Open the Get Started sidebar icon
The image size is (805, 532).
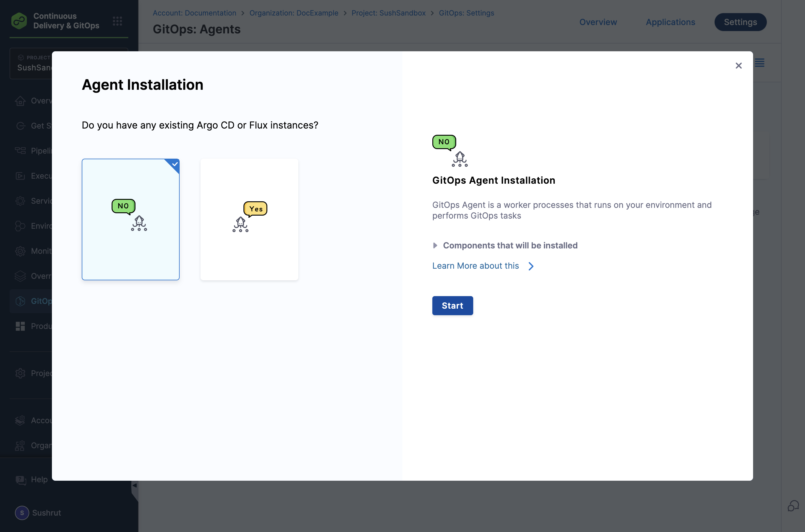(x=20, y=126)
